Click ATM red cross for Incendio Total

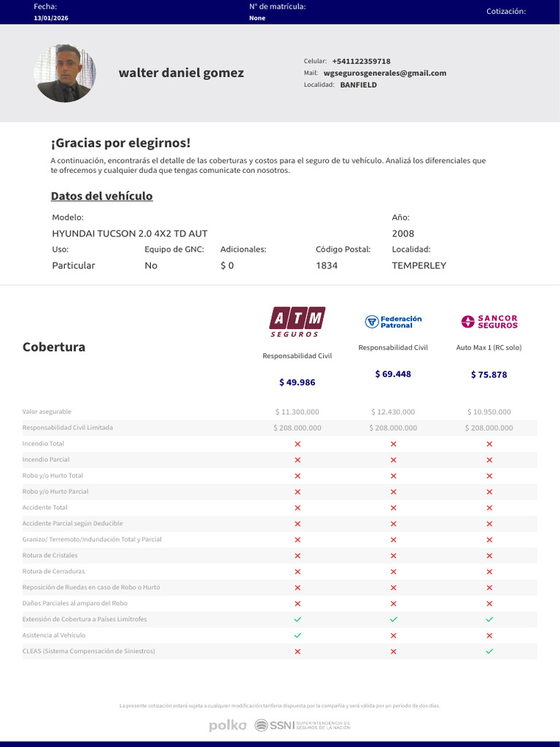(x=297, y=444)
